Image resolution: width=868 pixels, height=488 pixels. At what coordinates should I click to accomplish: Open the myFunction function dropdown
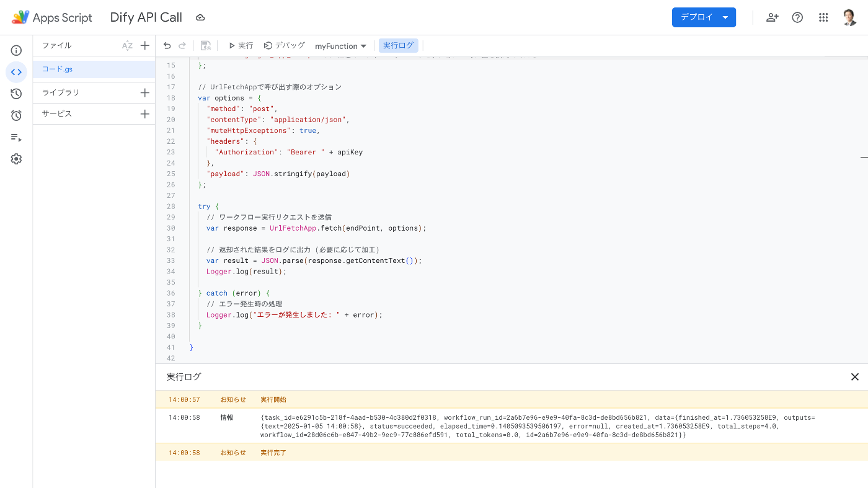[x=340, y=45]
